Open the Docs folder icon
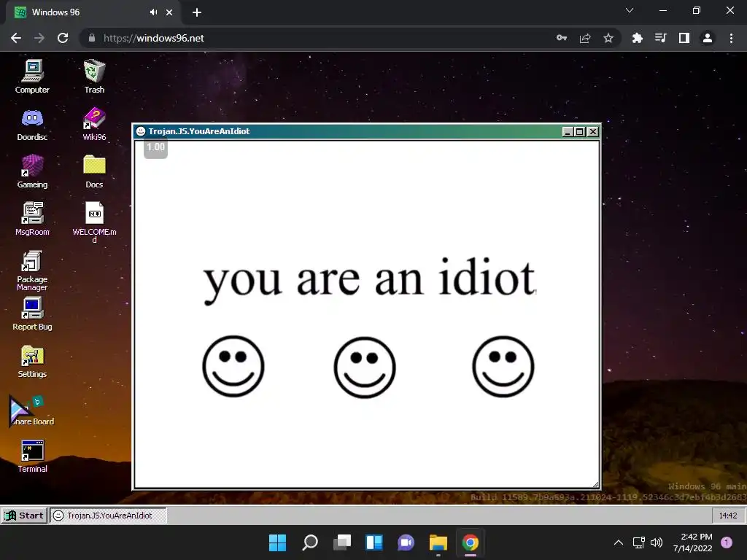Image resolution: width=747 pixels, height=560 pixels. coord(94,171)
